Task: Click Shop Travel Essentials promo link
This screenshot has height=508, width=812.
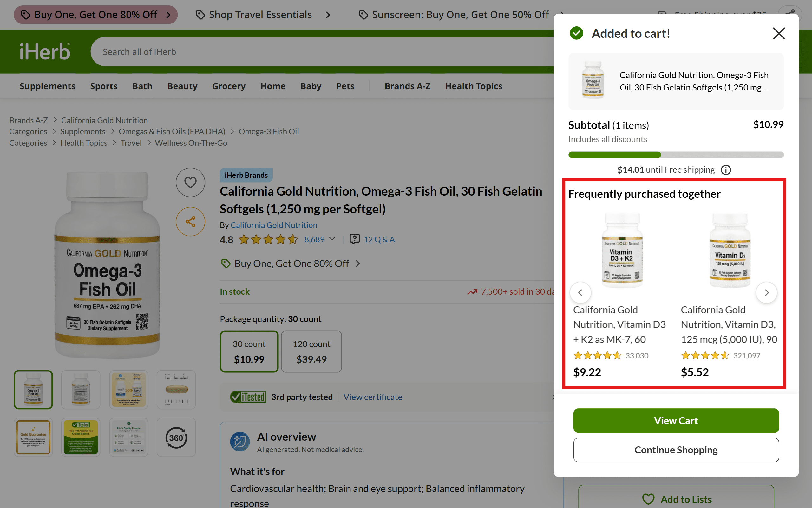Action: [x=263, y=15]
